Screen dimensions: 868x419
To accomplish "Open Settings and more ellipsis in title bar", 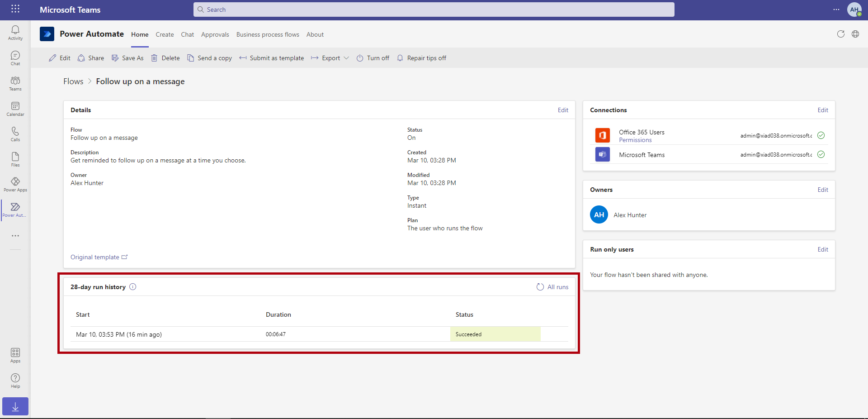I will 836,10.
